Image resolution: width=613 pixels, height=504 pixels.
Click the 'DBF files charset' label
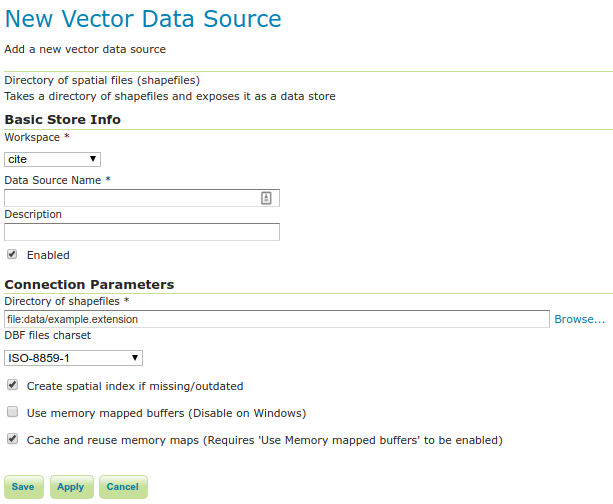point(48,336)
